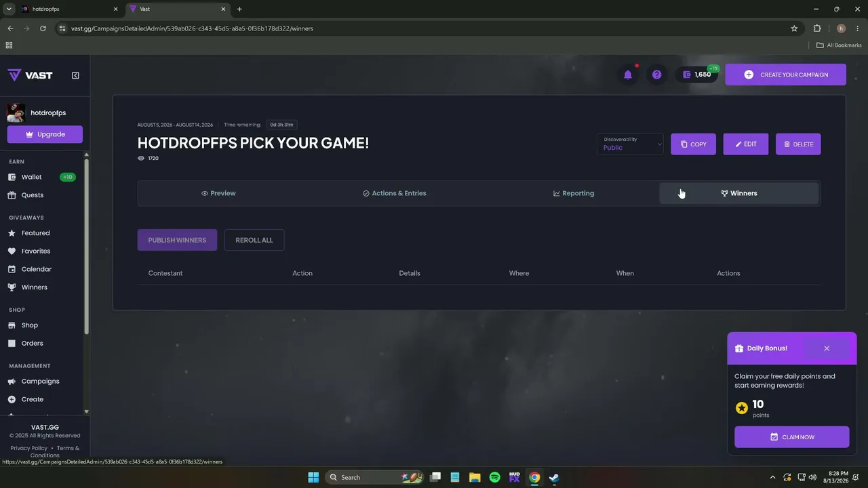
Task: Edit the campaign with EDIT button
Action: click(x=745, y=144)
